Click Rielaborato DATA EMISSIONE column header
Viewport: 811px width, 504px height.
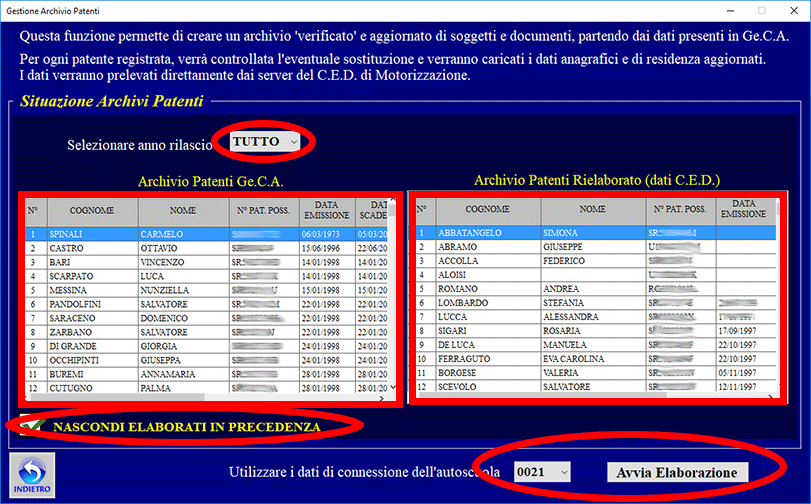[744, 209]
